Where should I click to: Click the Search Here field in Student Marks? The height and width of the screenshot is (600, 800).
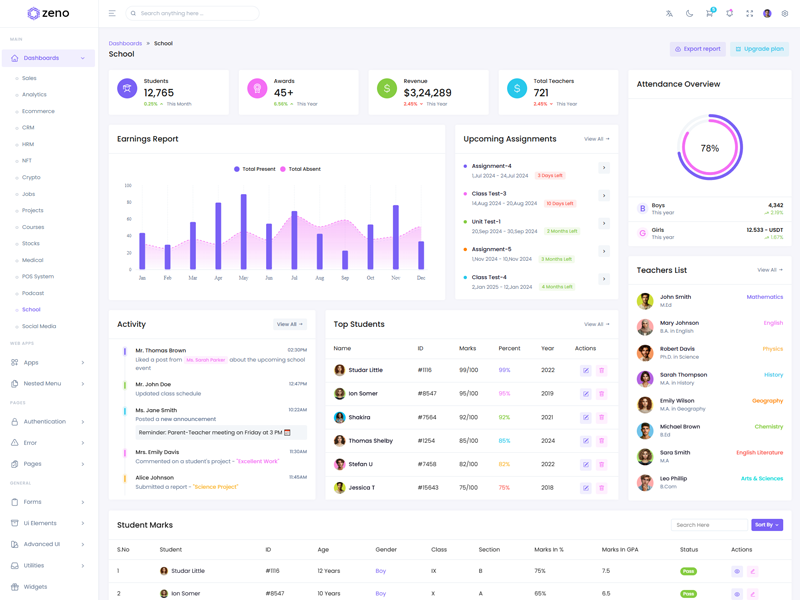[708, 525]
